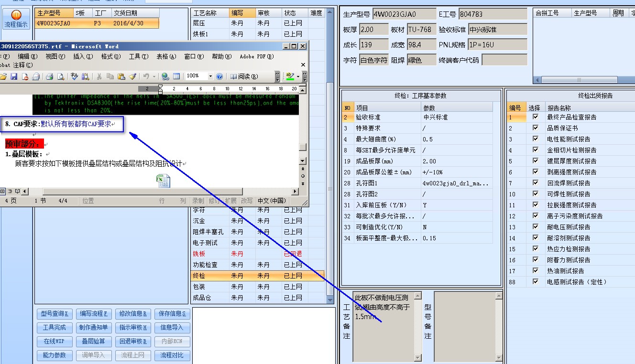Open the 100% zoom dropdown in Word
Image resolution: width=635 pixels, height=364 pixels.
(210, 76)
